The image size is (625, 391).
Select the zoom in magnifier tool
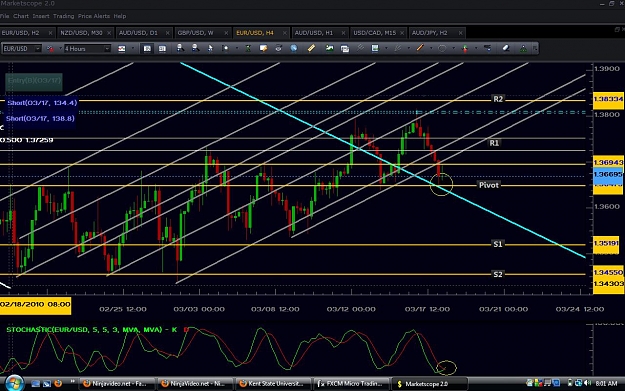[180, 48]
